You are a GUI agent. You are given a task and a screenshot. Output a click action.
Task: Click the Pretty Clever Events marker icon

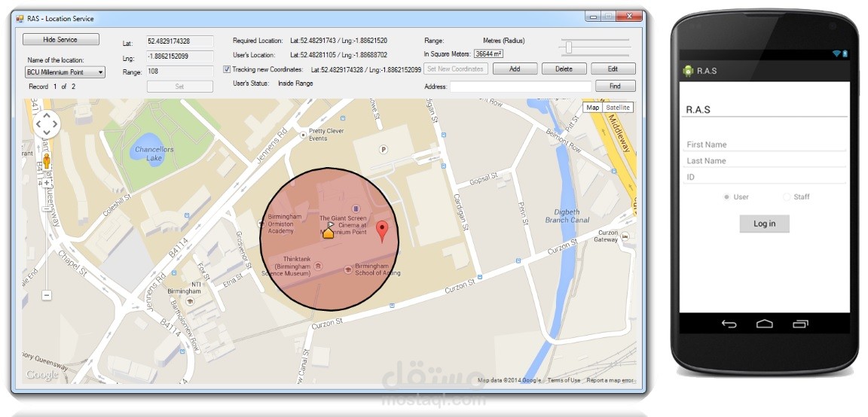click(x=303, y=135)
